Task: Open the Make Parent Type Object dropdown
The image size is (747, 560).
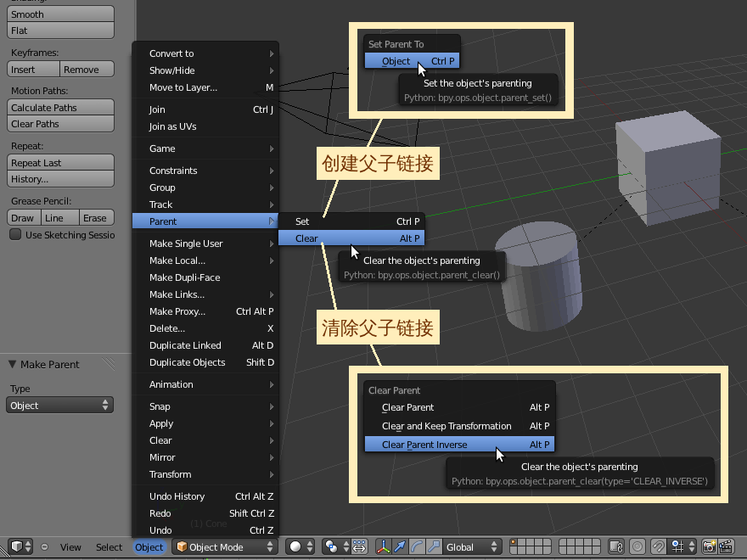Action: click(x=59, y=406)
